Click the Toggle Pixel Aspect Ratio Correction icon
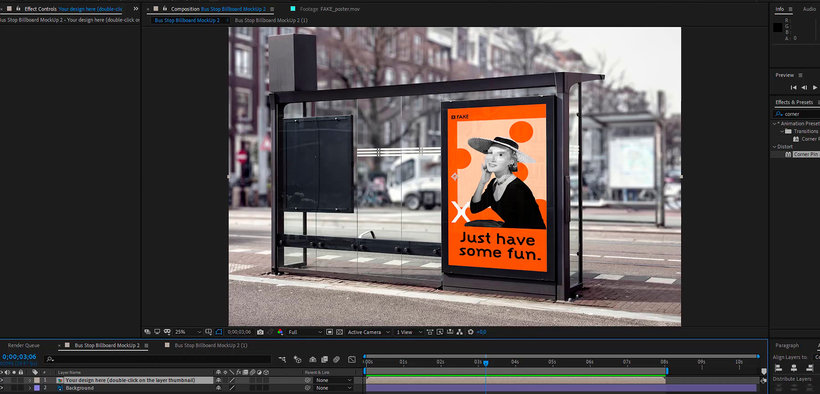The width and height of the screenshot is (820, 394). point(430,332)
